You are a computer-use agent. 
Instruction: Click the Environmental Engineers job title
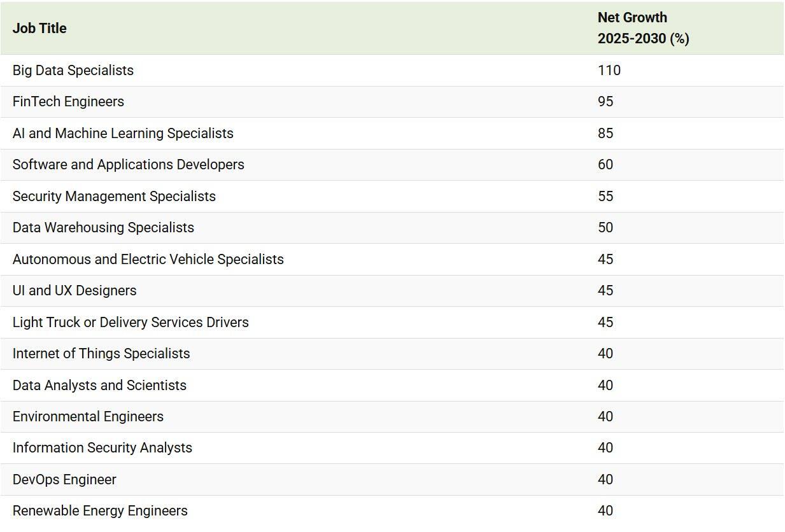[88, 416]
